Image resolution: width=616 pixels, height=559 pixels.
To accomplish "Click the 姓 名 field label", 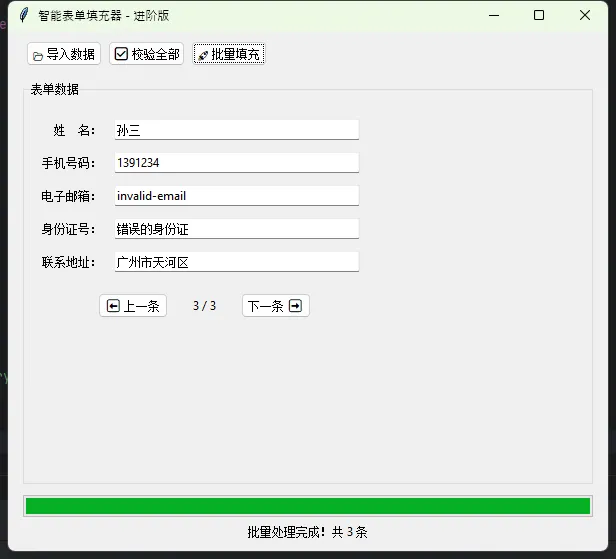I will click(74, 130).
